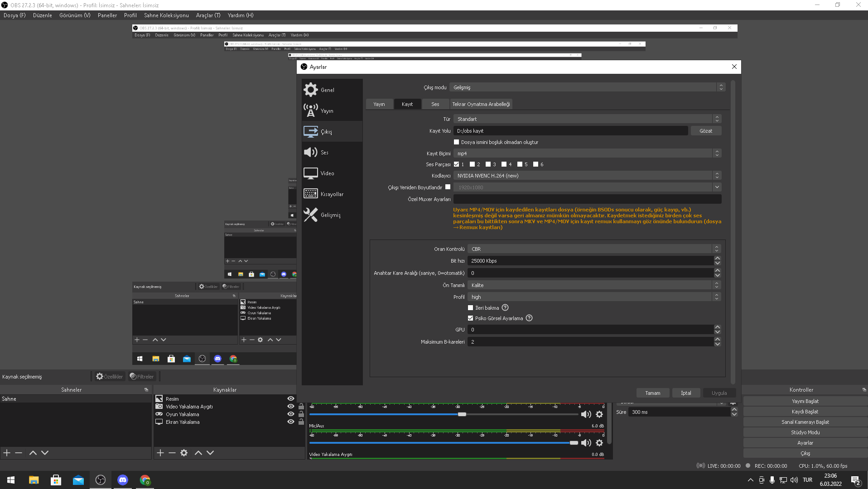Show hidden system tray icons
Viewport: 868px width, 489px height.
751,479
